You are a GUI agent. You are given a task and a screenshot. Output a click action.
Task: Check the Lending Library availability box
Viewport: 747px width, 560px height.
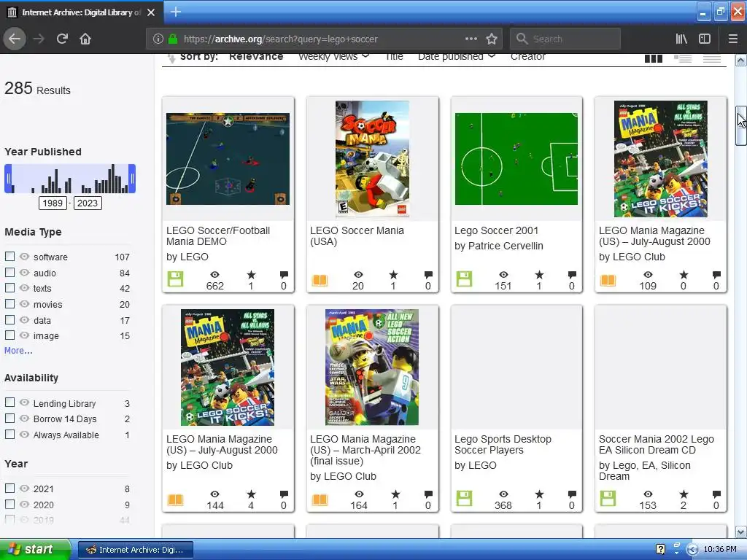pos(9,402)
